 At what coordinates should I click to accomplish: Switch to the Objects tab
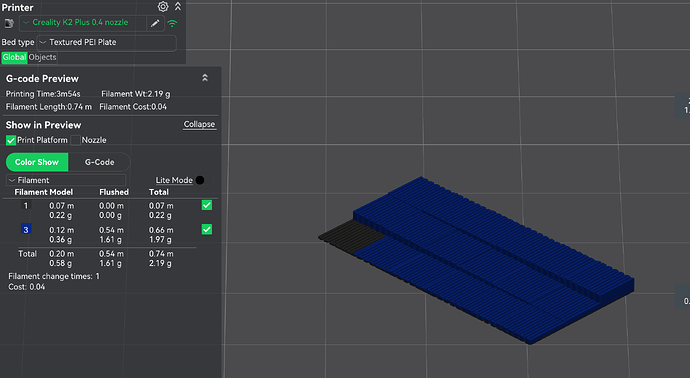point(42,57)
